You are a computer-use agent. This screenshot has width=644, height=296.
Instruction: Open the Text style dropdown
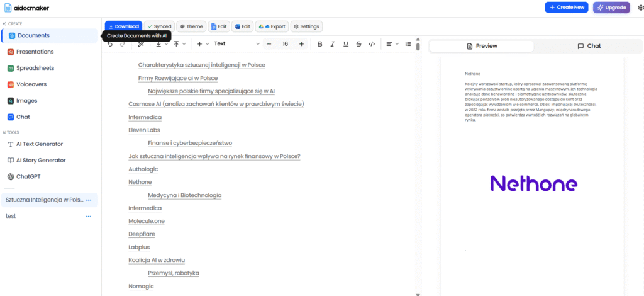pyautogui.click(x=237, y=44)
